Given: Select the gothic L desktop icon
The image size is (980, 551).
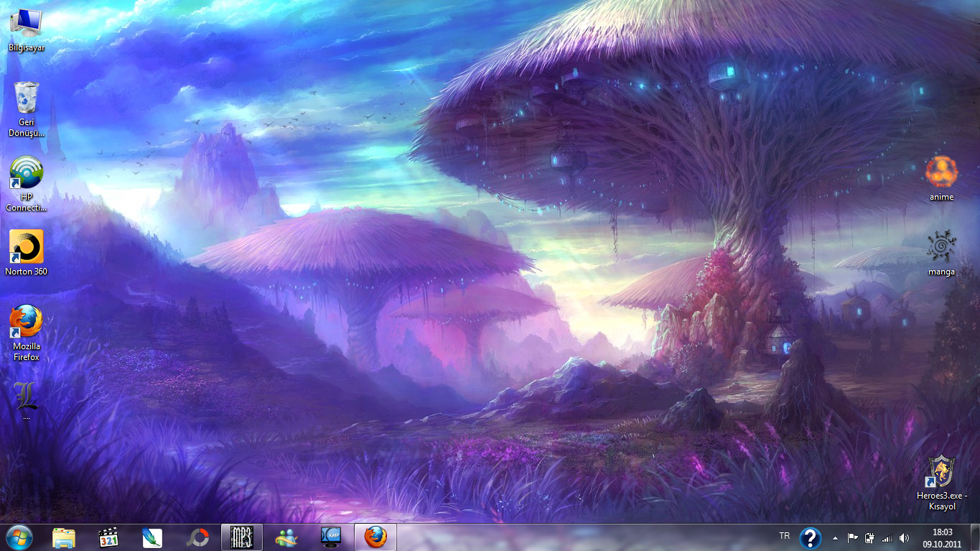Looking at the screenshot, I should point(26,399).
